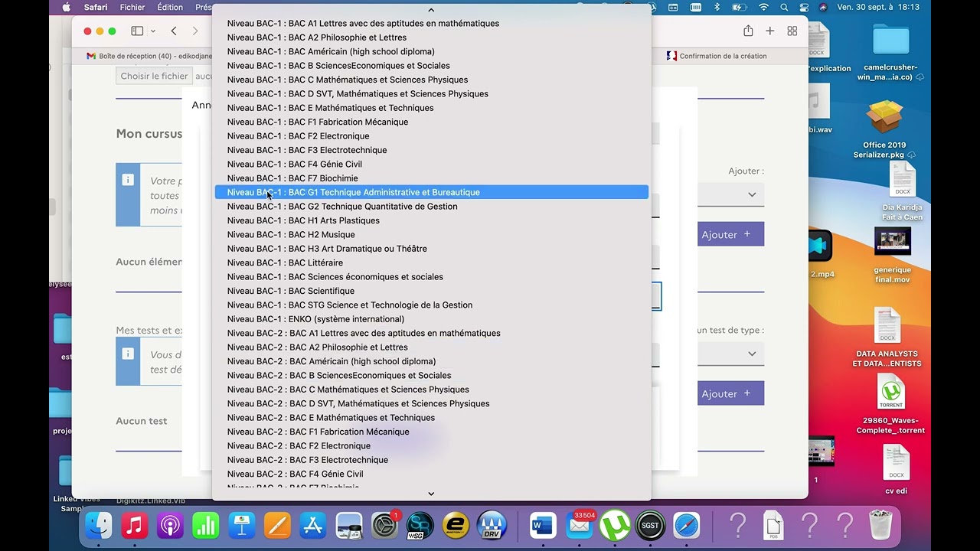The image size is (980, 551).
Task: Expand the sidebar options chevron in Safari
Action: click(x=153, y=31)
